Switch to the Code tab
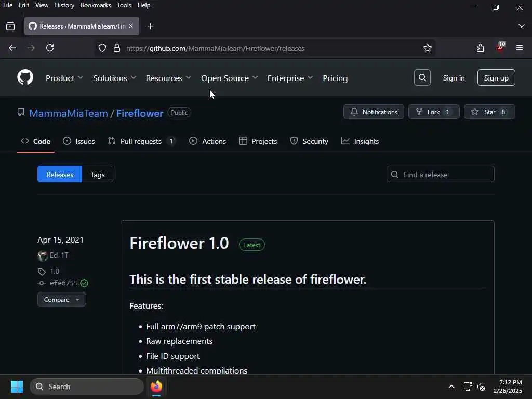This screenshot has height=399, width=532. pyautogui.click(x=36, y=141)
